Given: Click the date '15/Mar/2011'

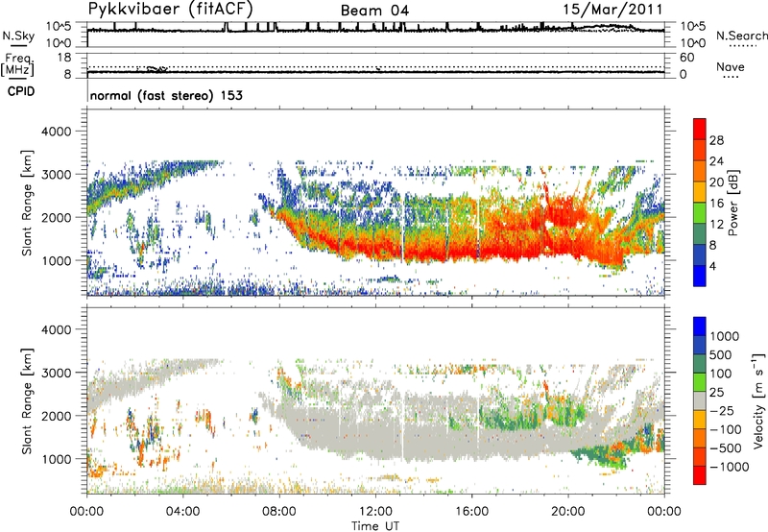Looking at the screenshot, I should coord(612,10).
